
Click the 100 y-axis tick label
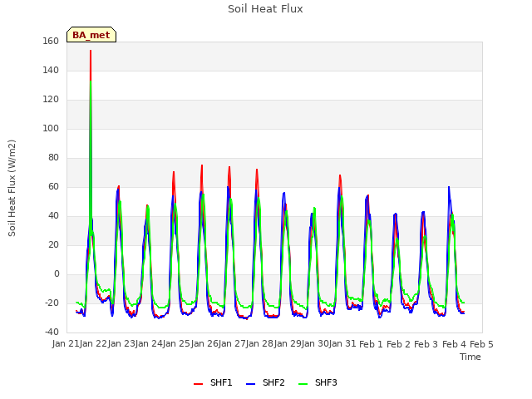pyautogui.click(x=51, y=129)
